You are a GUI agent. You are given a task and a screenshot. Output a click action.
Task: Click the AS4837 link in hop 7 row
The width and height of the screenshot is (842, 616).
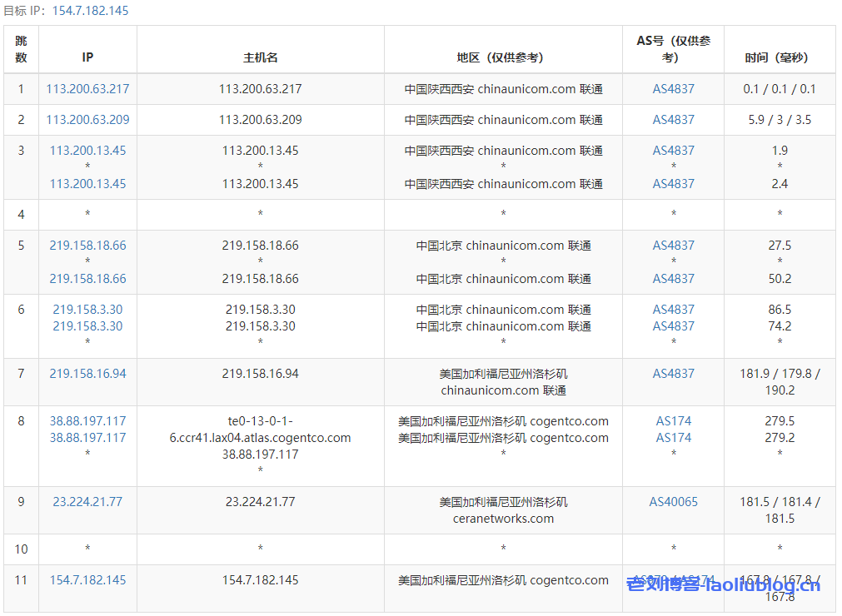tap(673, 374)
